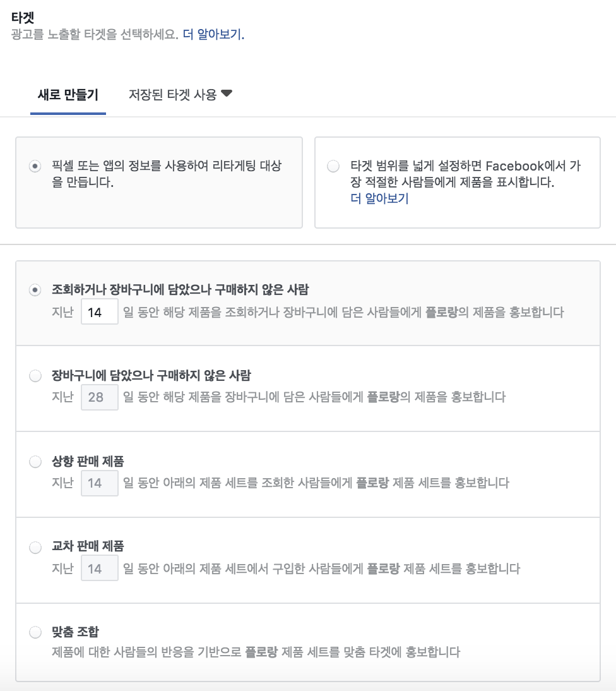This screenshot has height=691, width=616.
Task: Click the day input for 상향 판매 제품
Action: pyautogui.click(x=99, y=484)
